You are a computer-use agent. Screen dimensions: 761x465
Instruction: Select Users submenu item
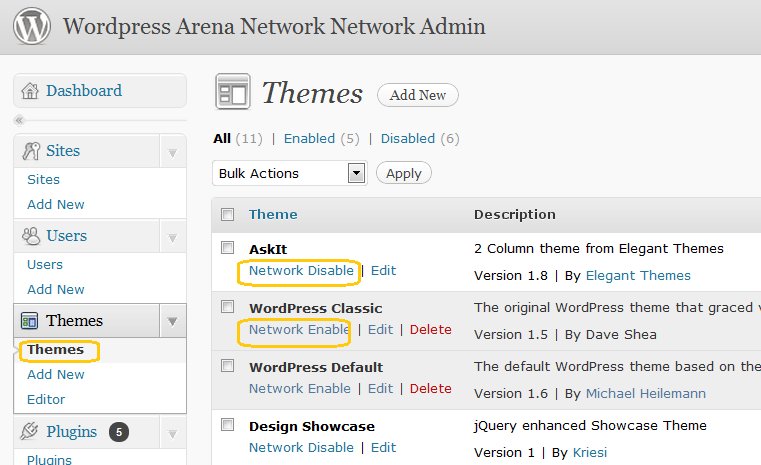[45, 265]
